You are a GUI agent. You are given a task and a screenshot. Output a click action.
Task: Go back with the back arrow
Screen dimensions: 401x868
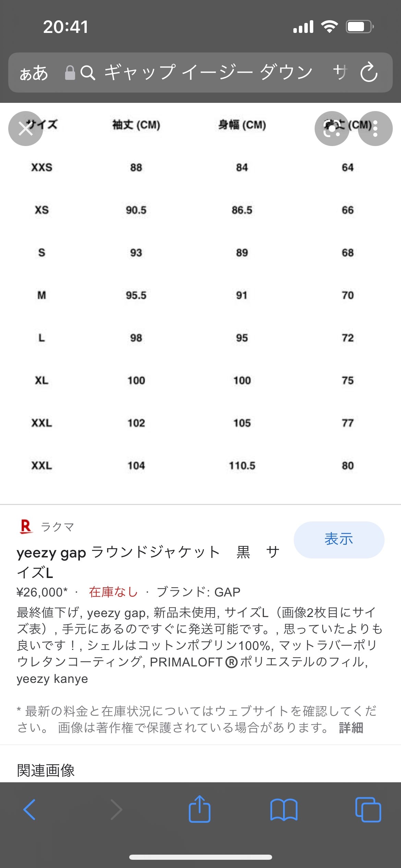29,810
